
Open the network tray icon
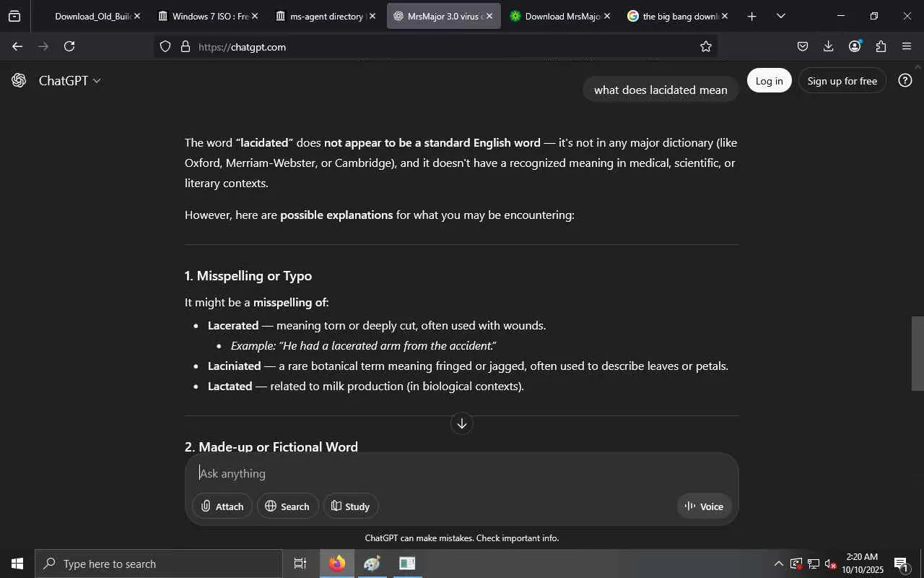pos(814,564)
